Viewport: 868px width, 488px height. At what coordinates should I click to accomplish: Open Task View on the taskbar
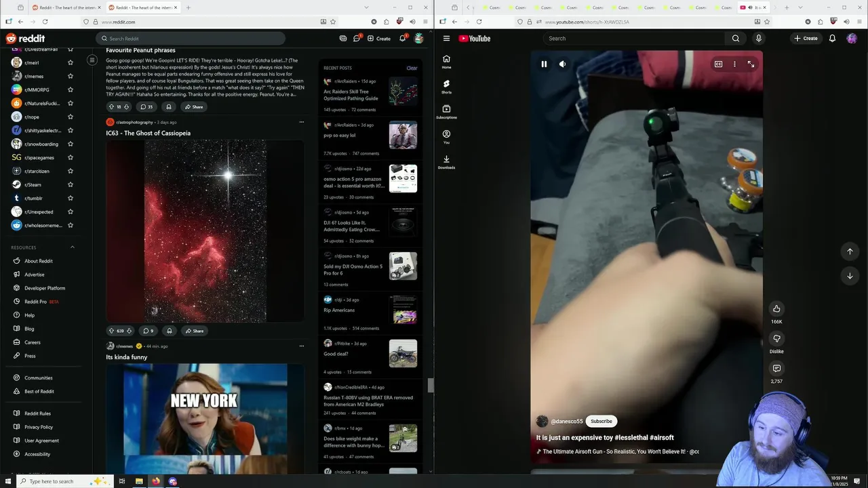pos(122,481)
